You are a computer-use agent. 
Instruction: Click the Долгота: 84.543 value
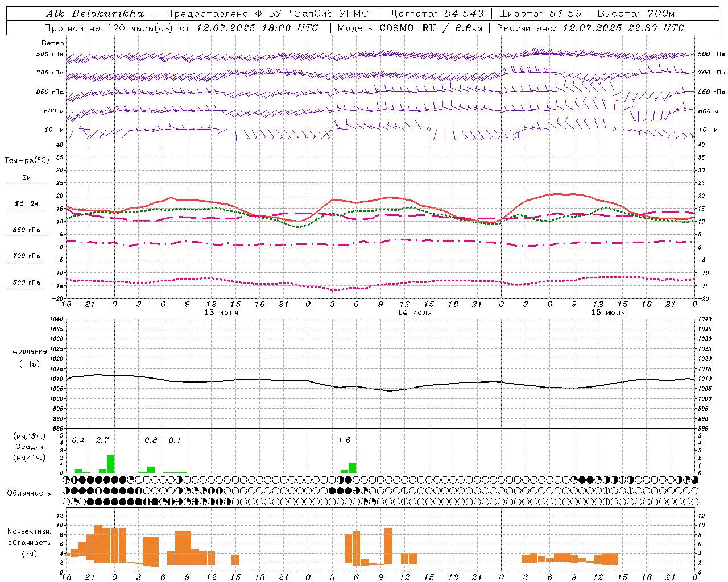(437, 14)
